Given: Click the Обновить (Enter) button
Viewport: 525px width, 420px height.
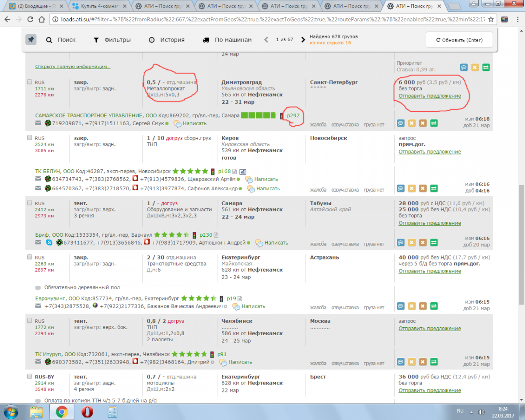Looking at the screenshot, I should coord(459,40).
